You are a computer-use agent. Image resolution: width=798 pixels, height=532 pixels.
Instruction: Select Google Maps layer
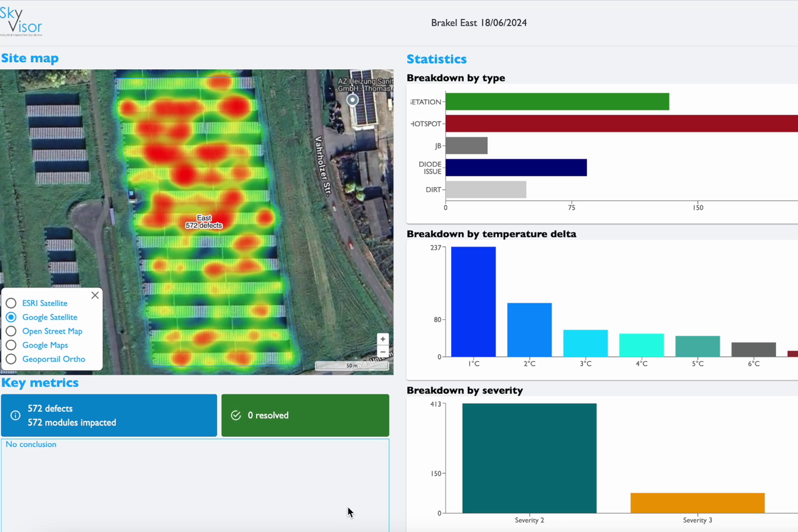pos(11,345)
